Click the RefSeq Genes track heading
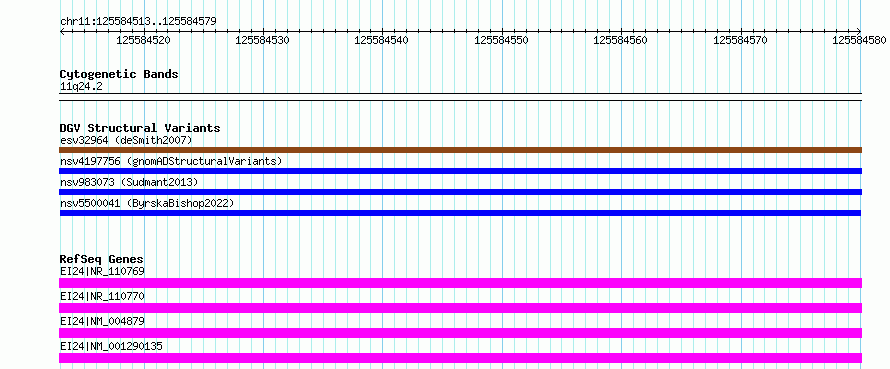The width and height of the screenshot is (890, 369). (x=101, y=259)
